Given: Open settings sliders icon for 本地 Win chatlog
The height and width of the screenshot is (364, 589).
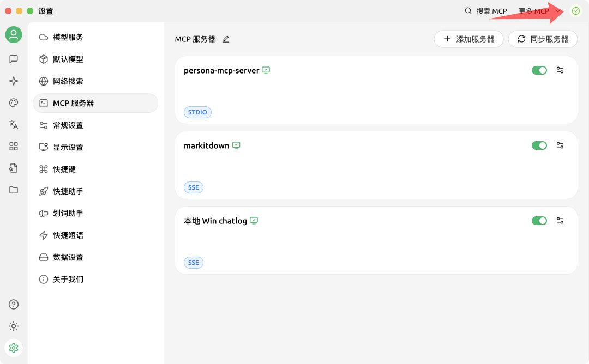Looking at the screenshot, I should (560, 221).
